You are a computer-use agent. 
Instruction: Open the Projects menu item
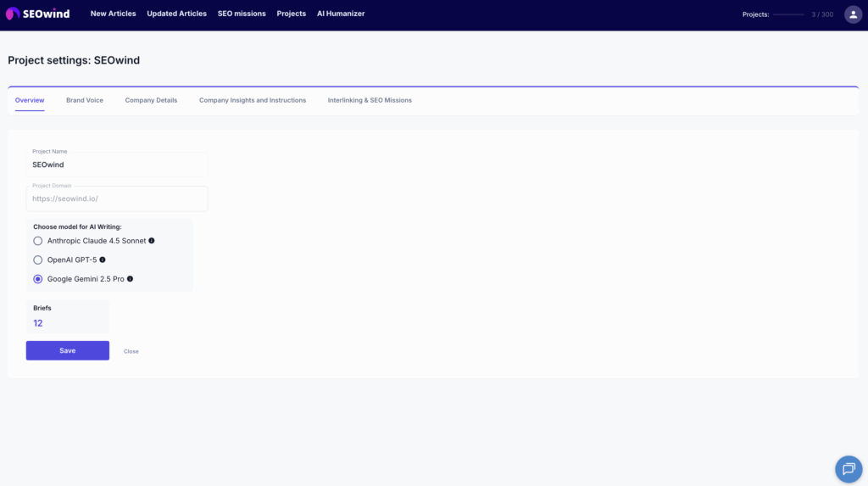click(x=292, y=14)
